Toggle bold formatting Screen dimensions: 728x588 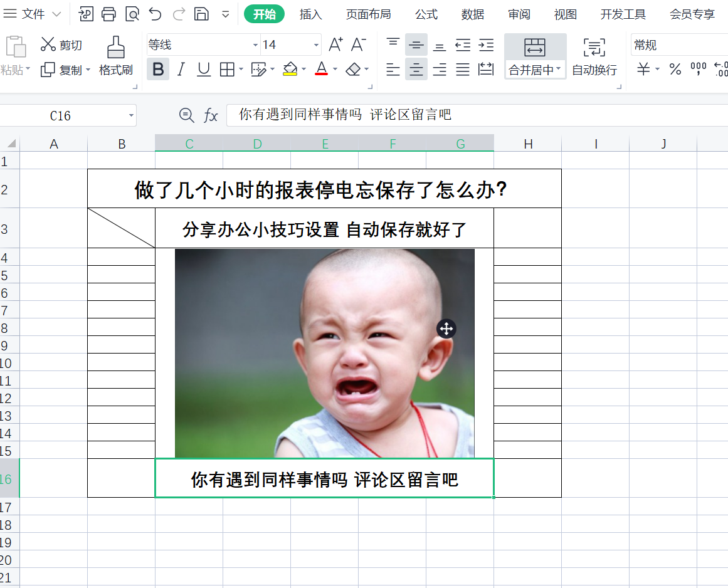[158, 69]
